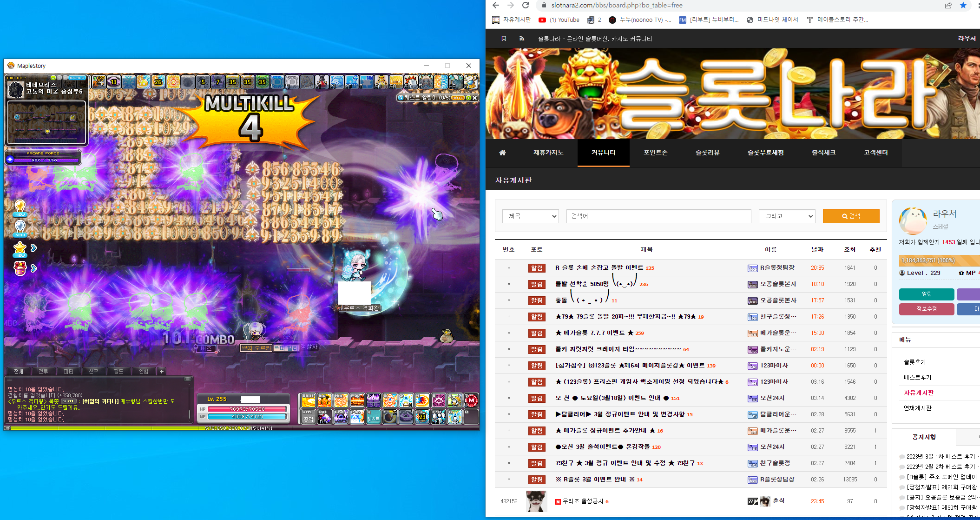Open the 출석체크 menu
This screenshot has width=980, height=520.
[824, 153]
